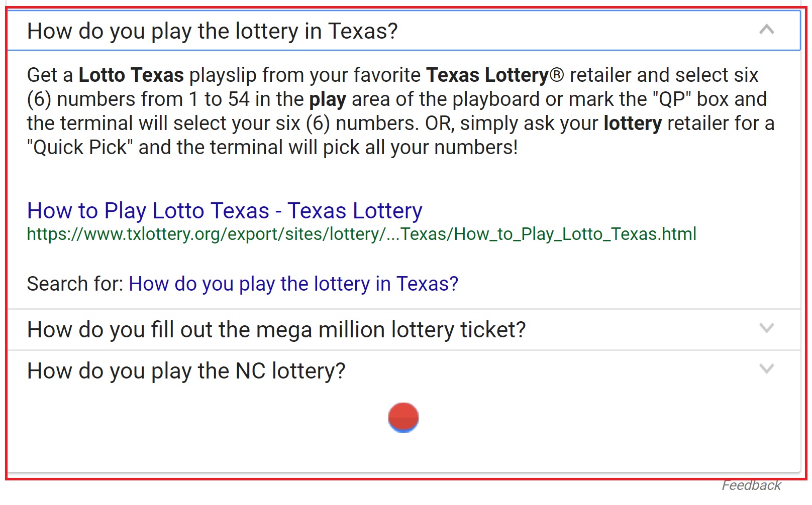Image resolution: width=812 pixels, height=505 pixels.
Task: Click the "numbers from 1 to 54" phrase
Action: point(153,99)
